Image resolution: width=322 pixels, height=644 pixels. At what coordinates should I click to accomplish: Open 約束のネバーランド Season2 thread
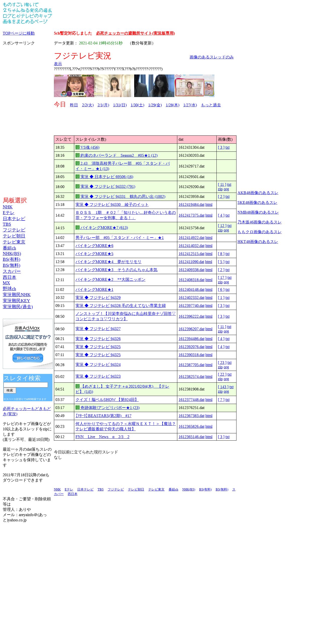coord(117,155)
